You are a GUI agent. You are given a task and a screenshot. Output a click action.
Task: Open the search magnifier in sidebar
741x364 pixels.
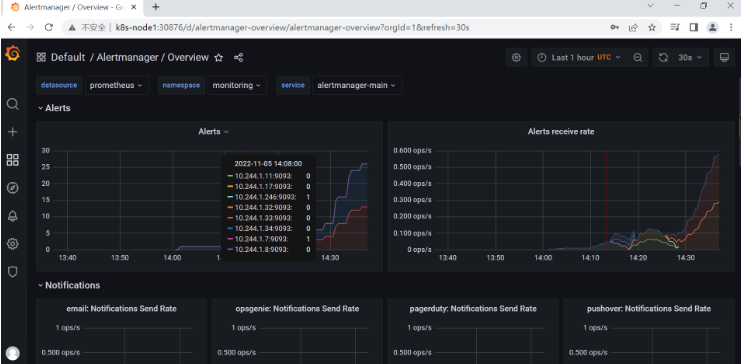[13, 104]
